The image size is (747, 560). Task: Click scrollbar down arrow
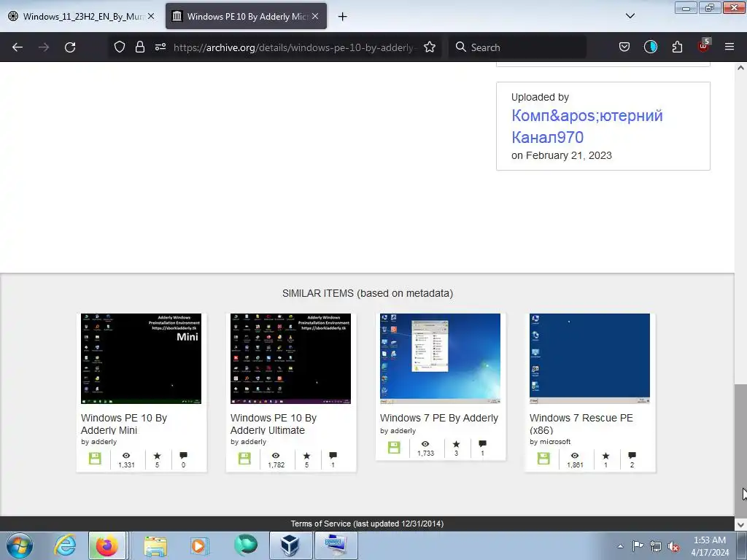pos(740,525)
